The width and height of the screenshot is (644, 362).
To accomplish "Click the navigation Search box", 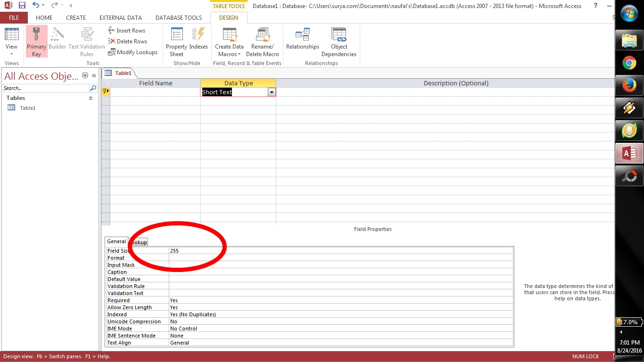I will (x=46, y=88).
